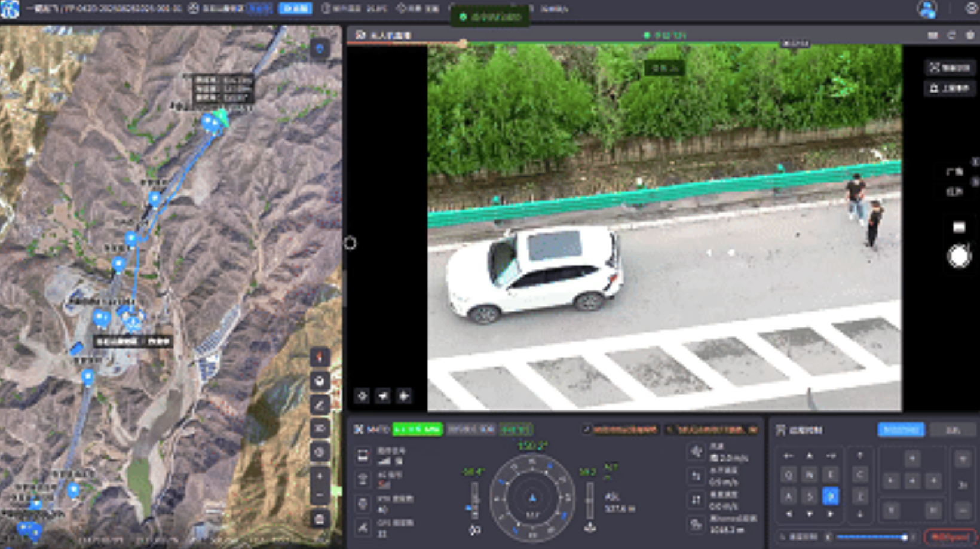Click the camera zoom-in plus button in controls

963,459
